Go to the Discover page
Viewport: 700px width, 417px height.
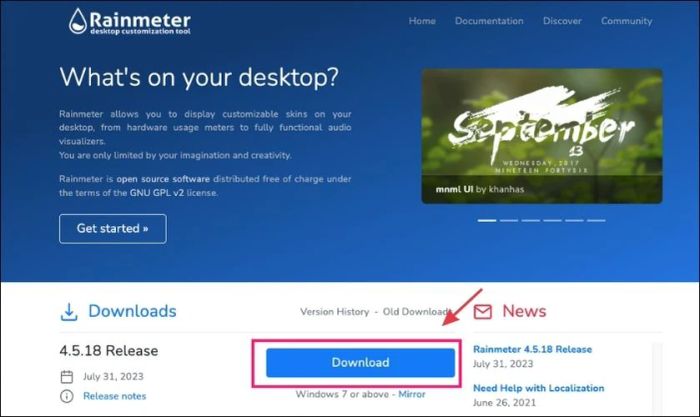[562, 21]
